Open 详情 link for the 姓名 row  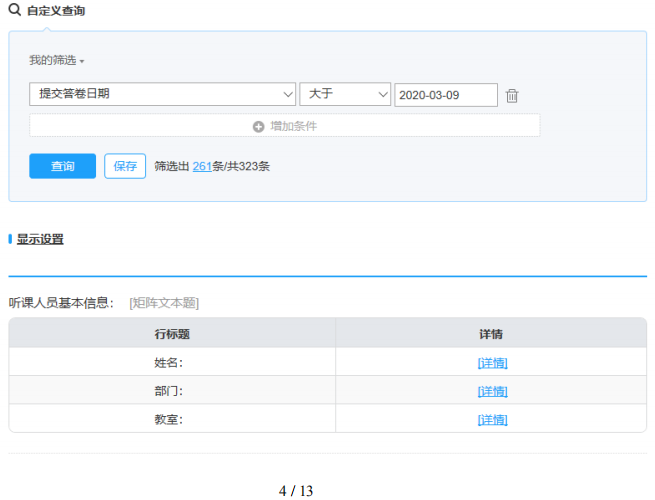[492, 363]
